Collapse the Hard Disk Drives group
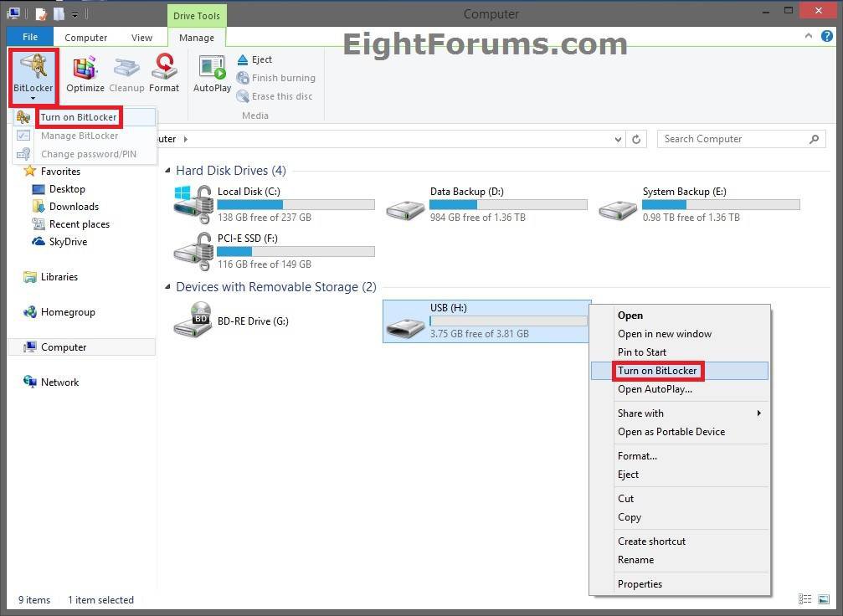This screenshot has width=843, height=616. [x=166, y=170]
